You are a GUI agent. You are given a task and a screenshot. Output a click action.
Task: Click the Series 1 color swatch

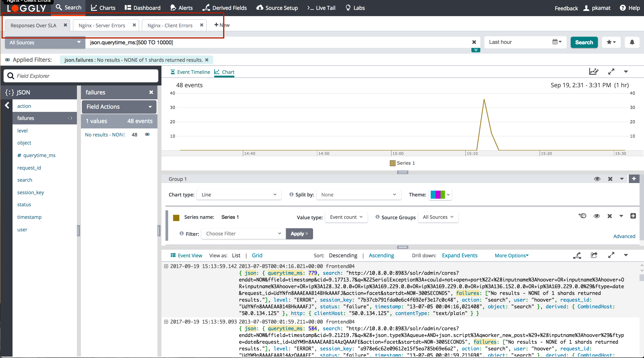point(176,217)
